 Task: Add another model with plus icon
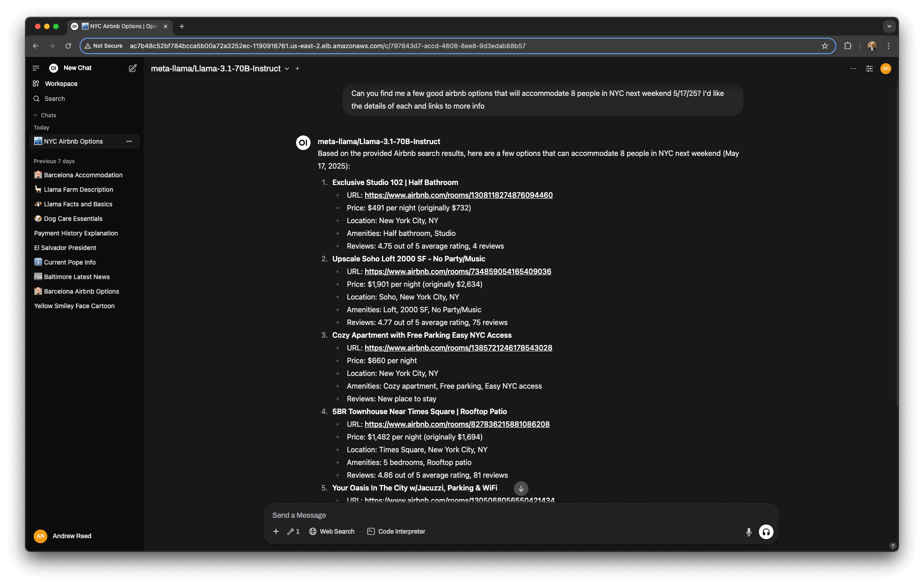[x=297, y=69]
